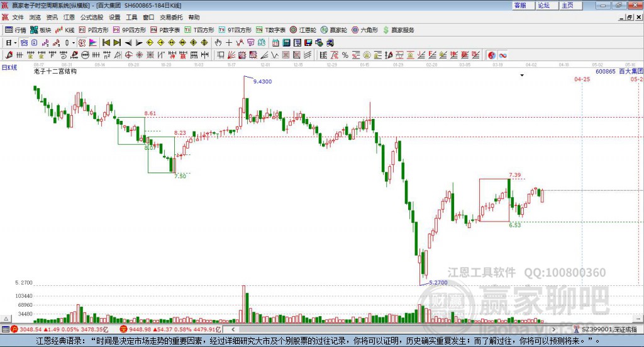Click the save floppy disk icon
This screenshot has width=644, height=347.
tap(308, 43)
